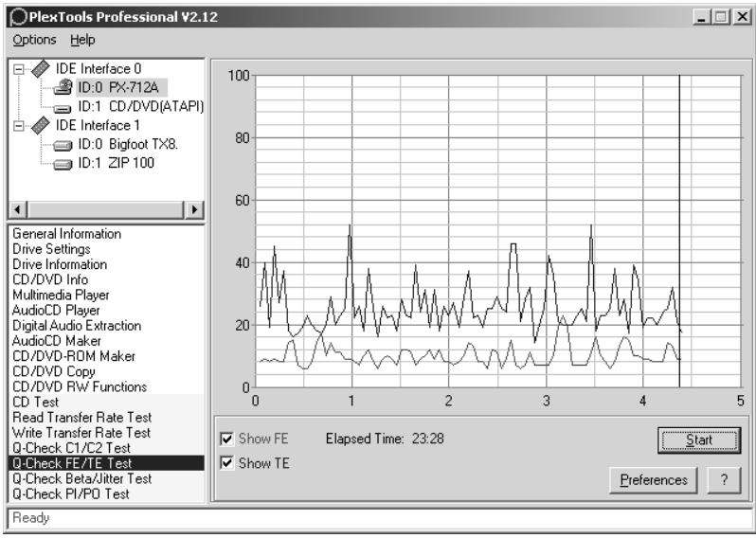756x538 pixels.
Task: Click the Bigfoot TX8 hard drive icon
Action: tap(63, 145)
